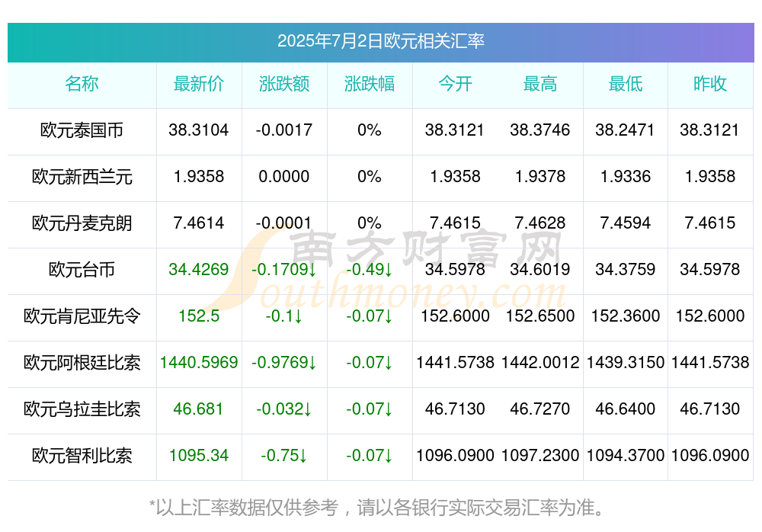The width and height of the screenshot is (762, 532).
Task: Click change amount -0.75↓
Action: coord(284,455)
